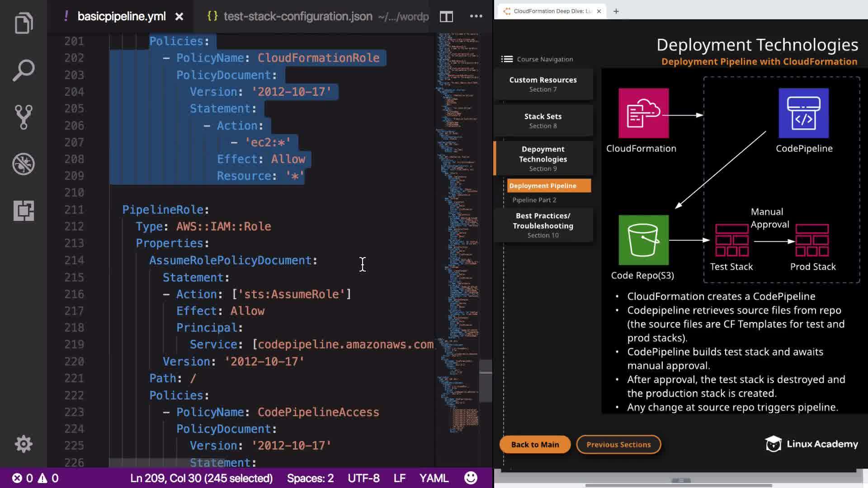Expand Best Practices/Troubleshooting Section 10
Viewport: 868px width, 488px height.
click(543, 225)
